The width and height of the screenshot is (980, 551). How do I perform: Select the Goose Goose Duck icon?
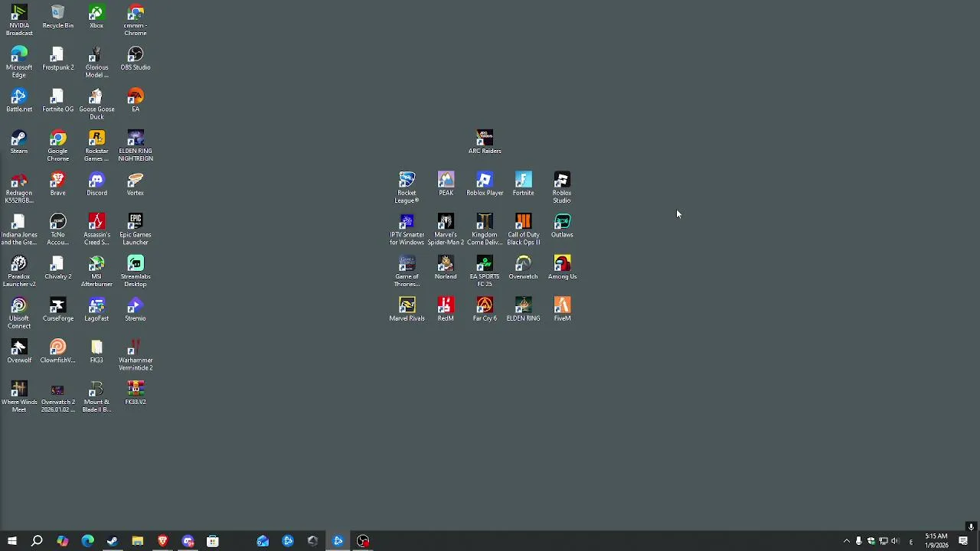(x=96, y=104)
